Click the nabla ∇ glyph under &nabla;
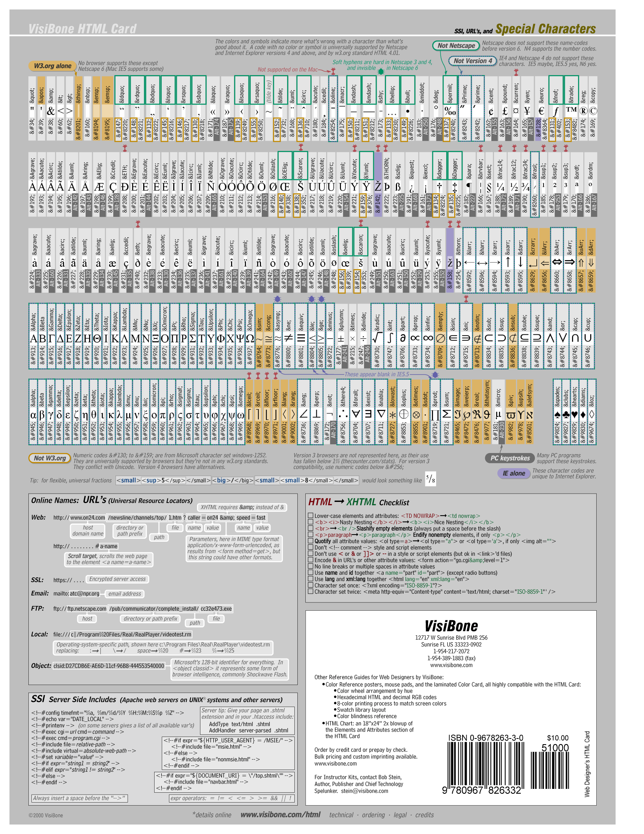 [381, 414]
